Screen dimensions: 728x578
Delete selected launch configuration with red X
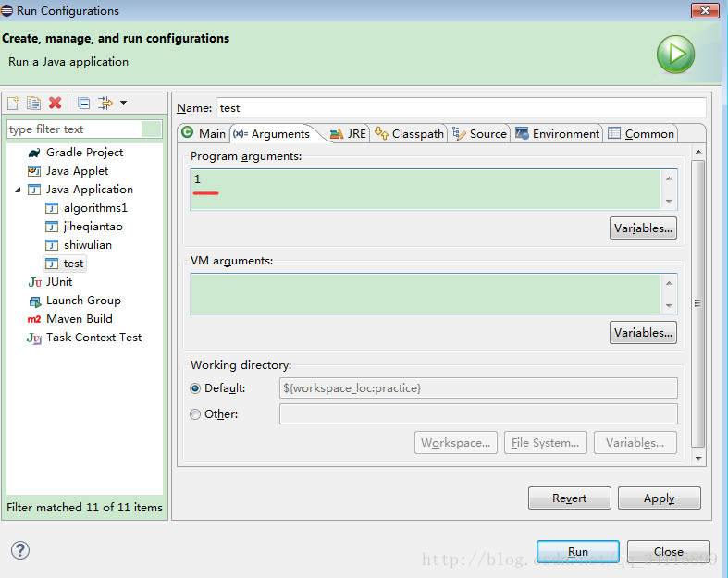56,103
